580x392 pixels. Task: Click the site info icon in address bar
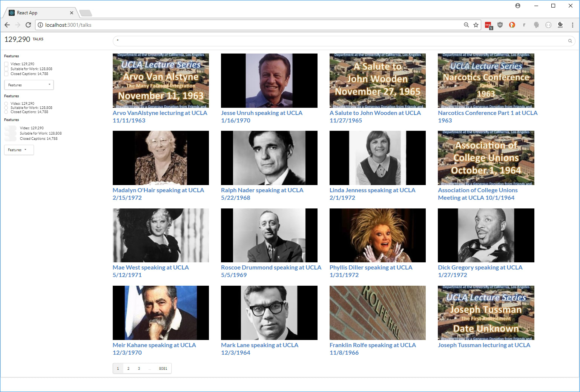[40, 25]
